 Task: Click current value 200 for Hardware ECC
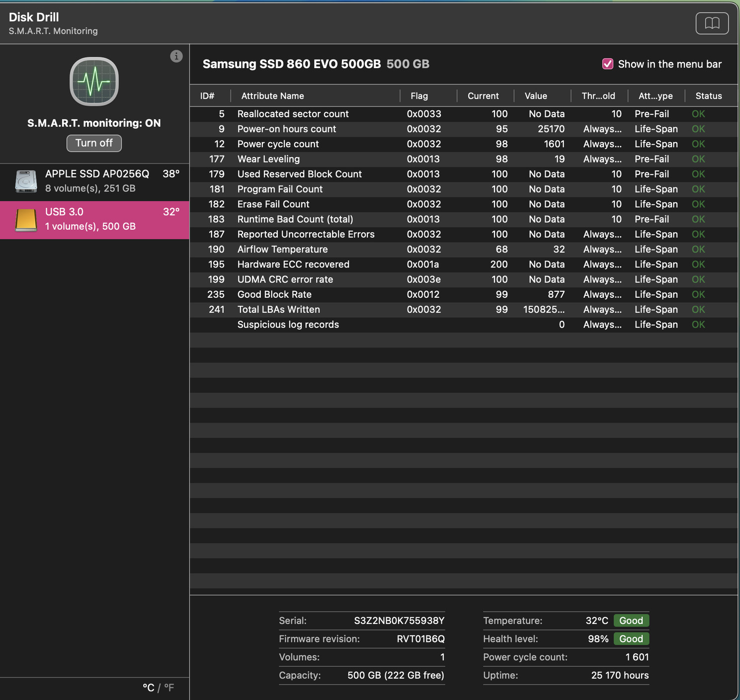coord(499,264)
